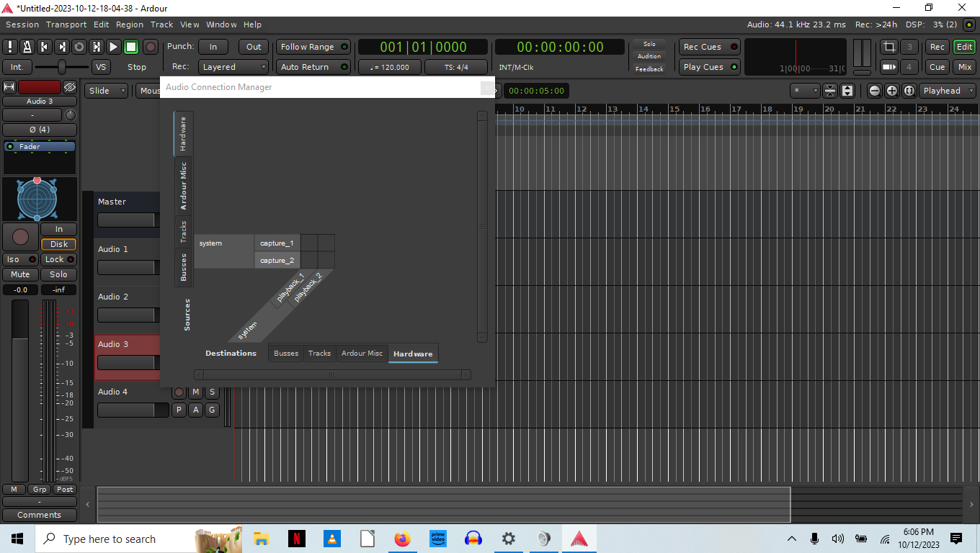Click the shuttle speed slider handle

[x=63, y=67]
